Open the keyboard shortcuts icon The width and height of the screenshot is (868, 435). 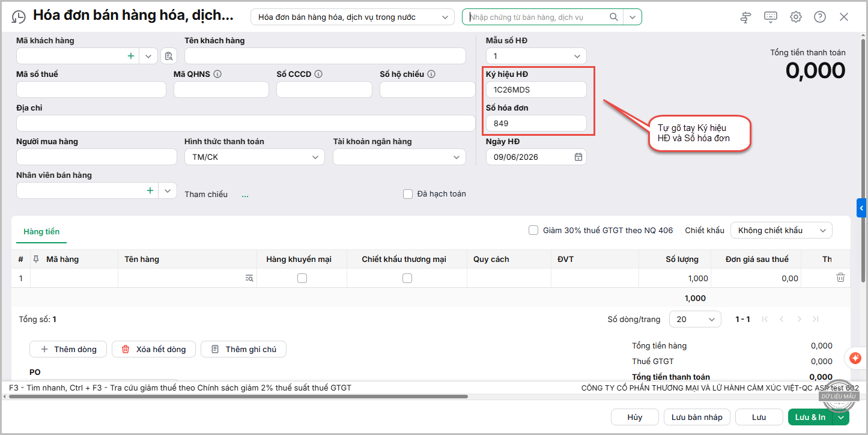771,17
